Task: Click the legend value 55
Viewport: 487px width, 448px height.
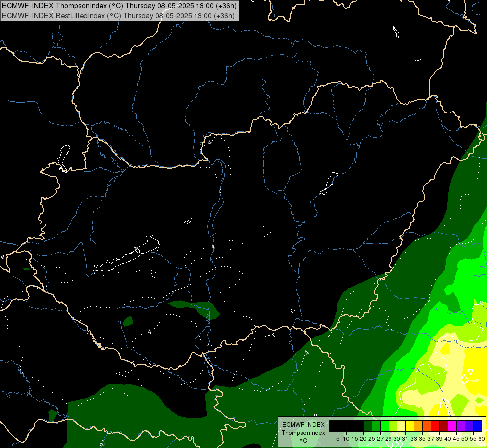Action: 474,439
